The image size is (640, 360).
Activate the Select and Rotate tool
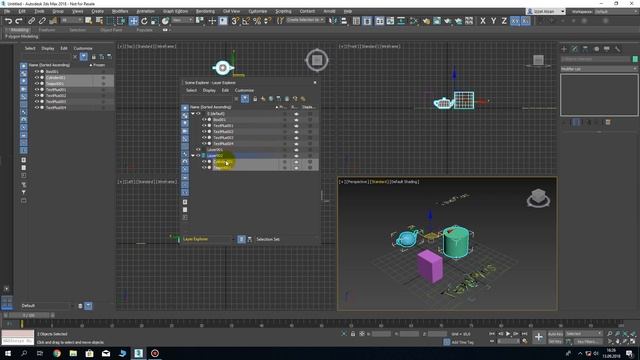(144, 21)
